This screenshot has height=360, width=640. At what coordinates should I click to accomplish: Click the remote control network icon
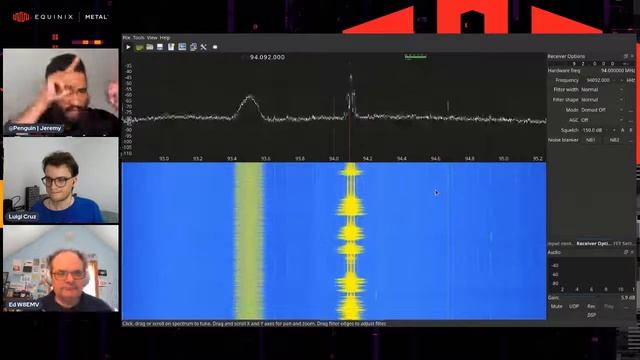click(193, 47)
